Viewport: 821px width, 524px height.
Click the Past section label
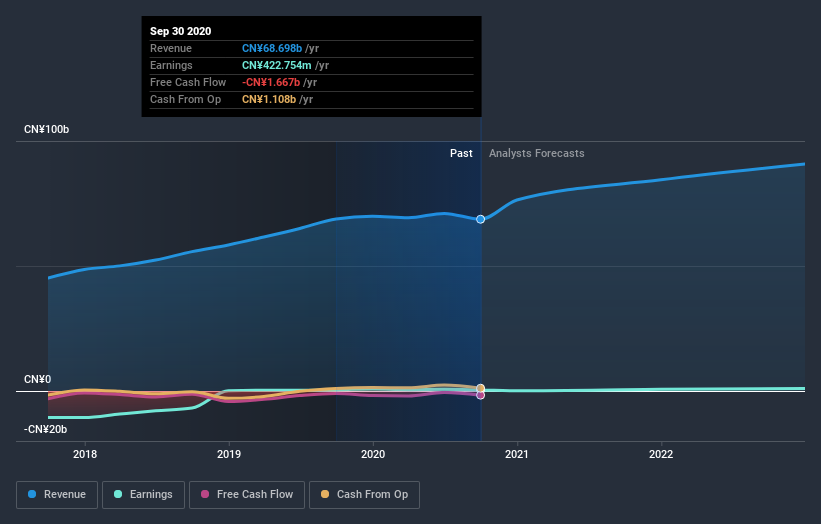pyautogui.click(x=461, y=153)
